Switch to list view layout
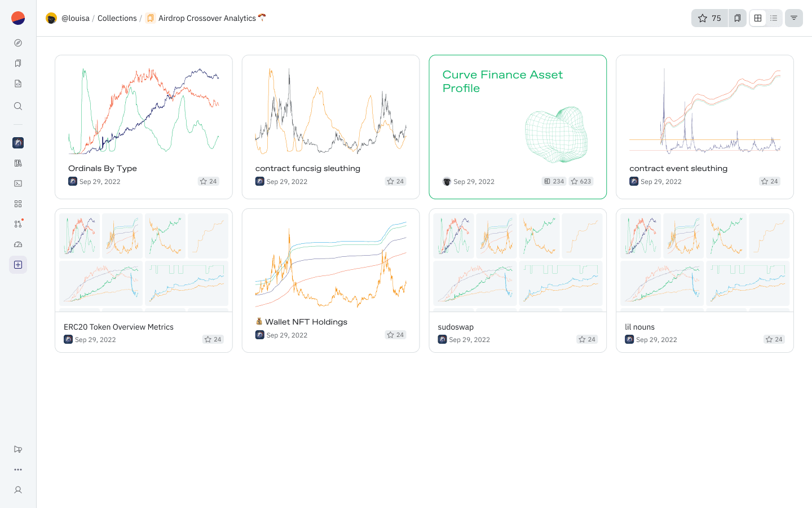The image size is (812, 508). 774,18
